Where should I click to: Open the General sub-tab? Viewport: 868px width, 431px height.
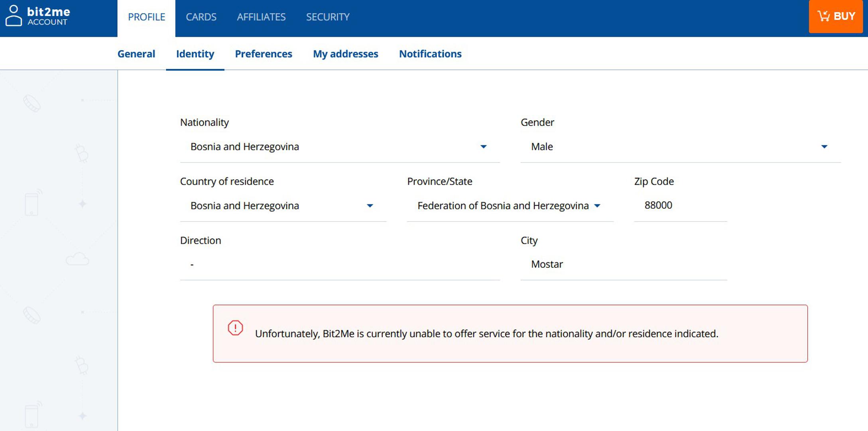pos(136,54)
